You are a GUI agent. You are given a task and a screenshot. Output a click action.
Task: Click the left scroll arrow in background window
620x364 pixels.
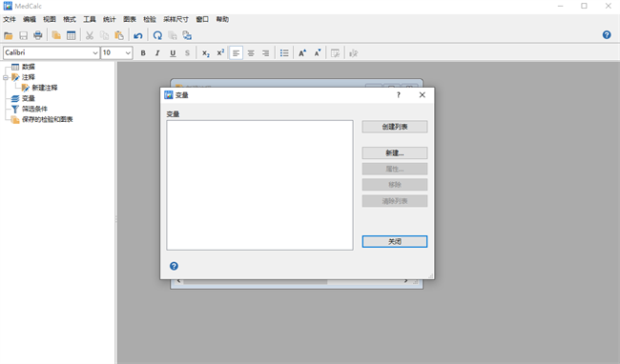point(178,281)
